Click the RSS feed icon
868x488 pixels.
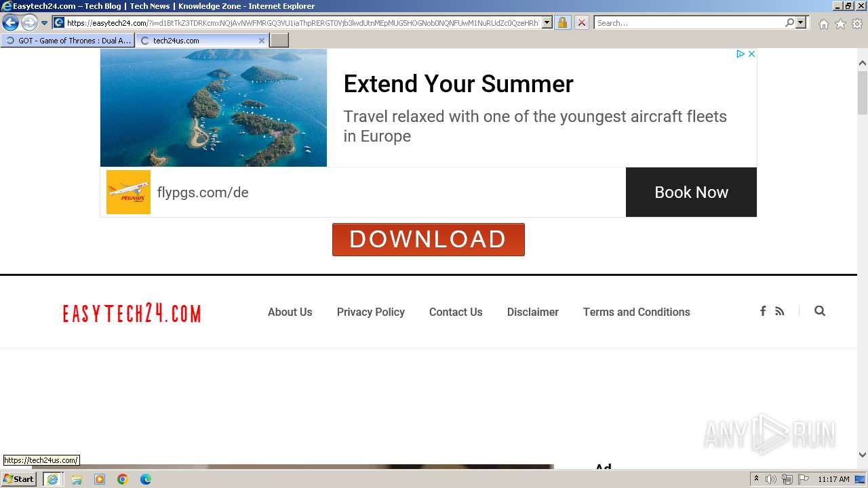pos(780,311)
